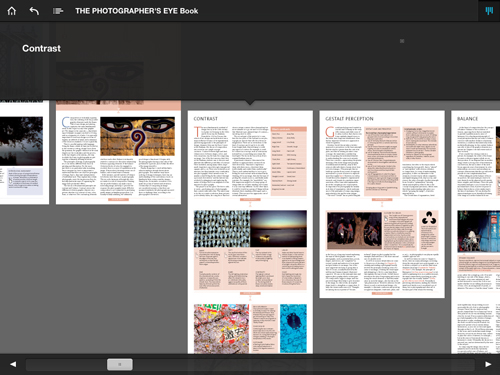
Task: Open Balance page with blue door photo
Action: pyautogui.click(x=476, y=250)
